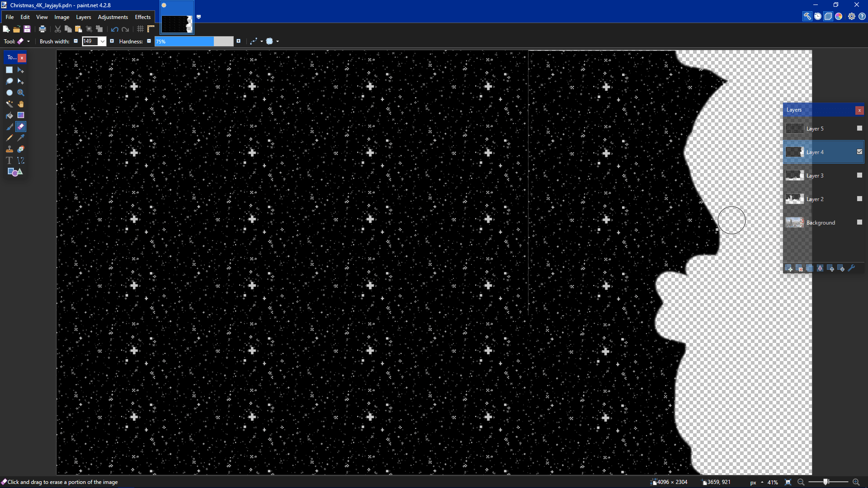Select the Gradient tool

pyautogui.click(x=20, y=115)
